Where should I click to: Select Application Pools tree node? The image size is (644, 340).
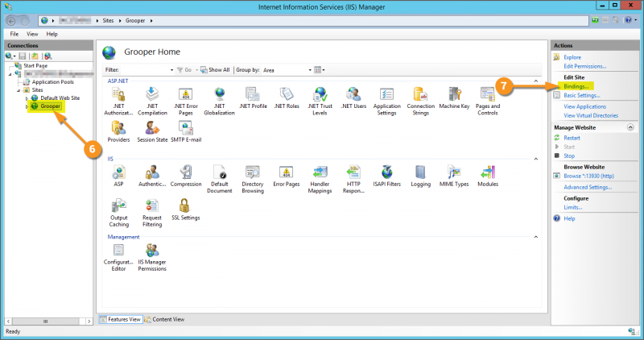(x=52, y=82)
